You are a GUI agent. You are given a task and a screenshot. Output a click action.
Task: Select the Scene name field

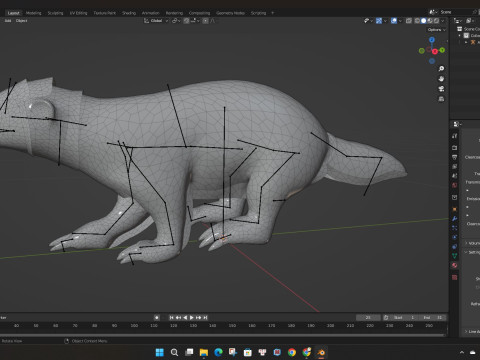[x=455, y=12]
